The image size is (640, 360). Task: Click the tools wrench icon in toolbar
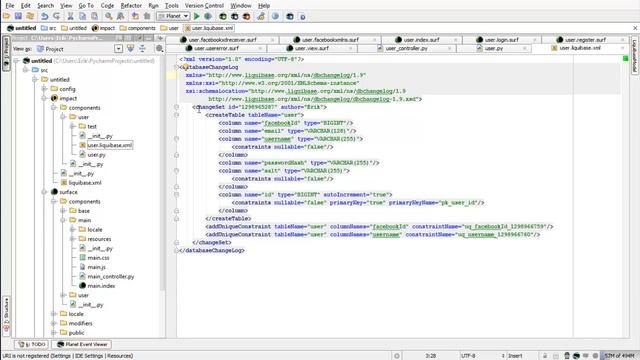[261, 16]
